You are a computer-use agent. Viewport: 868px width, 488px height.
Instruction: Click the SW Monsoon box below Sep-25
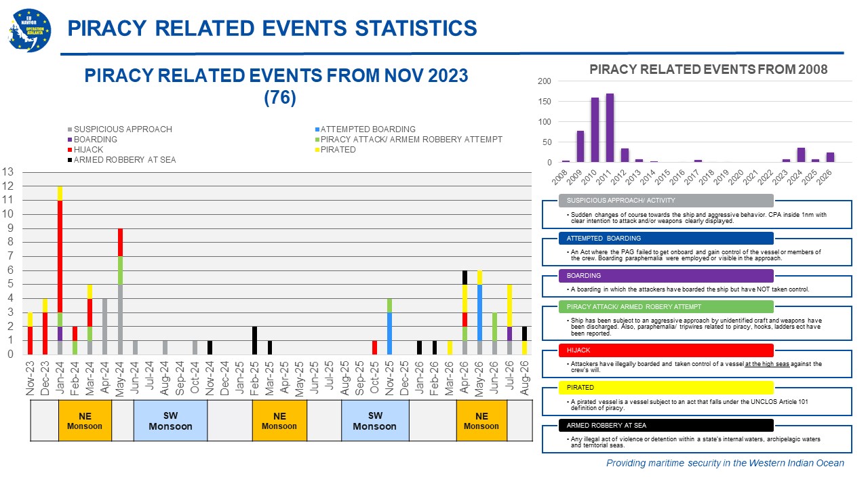pos(375,421)
